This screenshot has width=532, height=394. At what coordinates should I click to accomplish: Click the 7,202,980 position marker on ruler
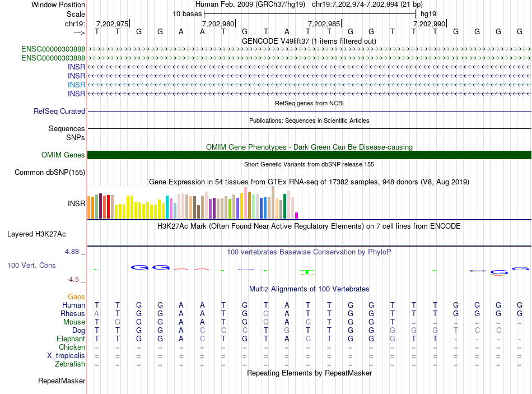click(x=218, y=24)
